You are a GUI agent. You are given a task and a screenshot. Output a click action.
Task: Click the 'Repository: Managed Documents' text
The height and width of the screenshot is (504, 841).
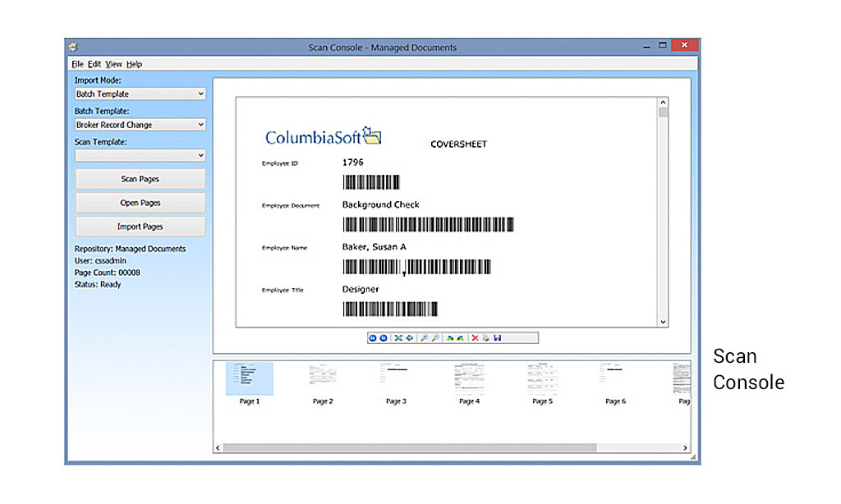[130, 249]
